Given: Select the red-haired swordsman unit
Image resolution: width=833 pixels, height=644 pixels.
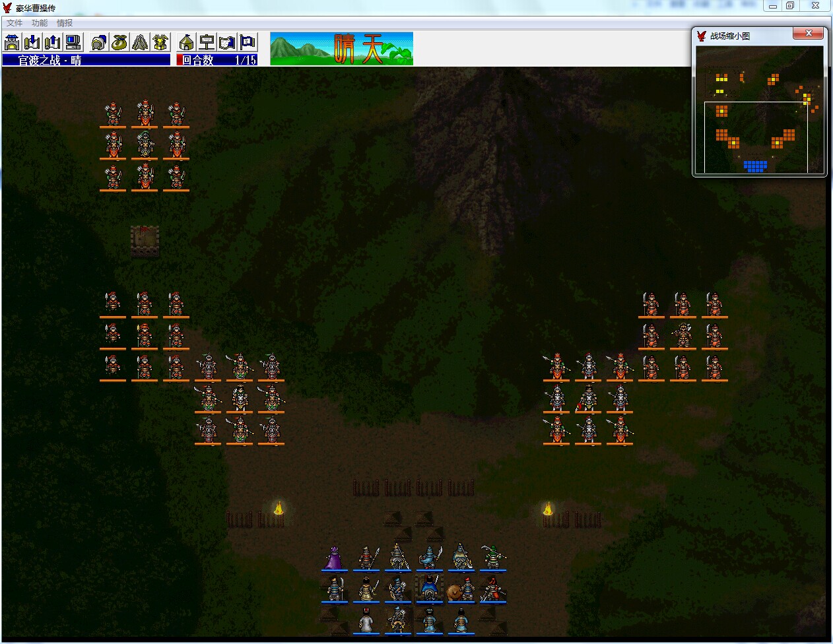Looking at the screenshot, I should (x=493, y=589).
